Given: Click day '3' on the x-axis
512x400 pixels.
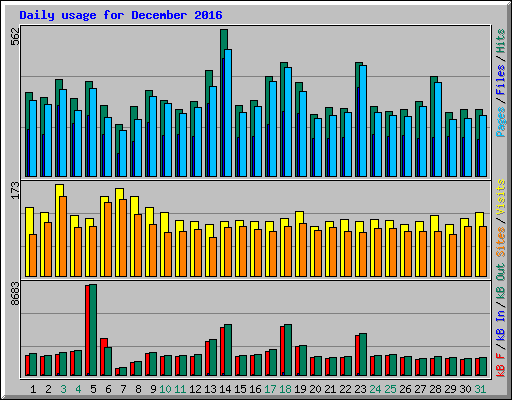Looking at the screenshot, I should (x=63, y=389).
